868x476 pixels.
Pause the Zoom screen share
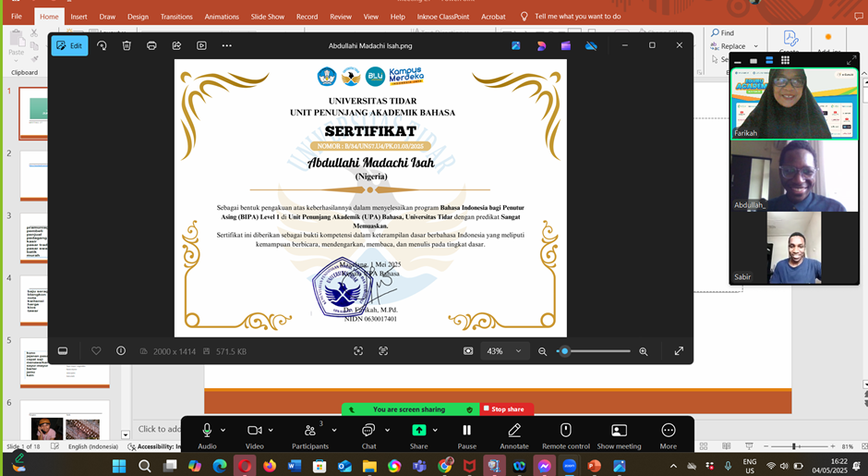[466, 435]
